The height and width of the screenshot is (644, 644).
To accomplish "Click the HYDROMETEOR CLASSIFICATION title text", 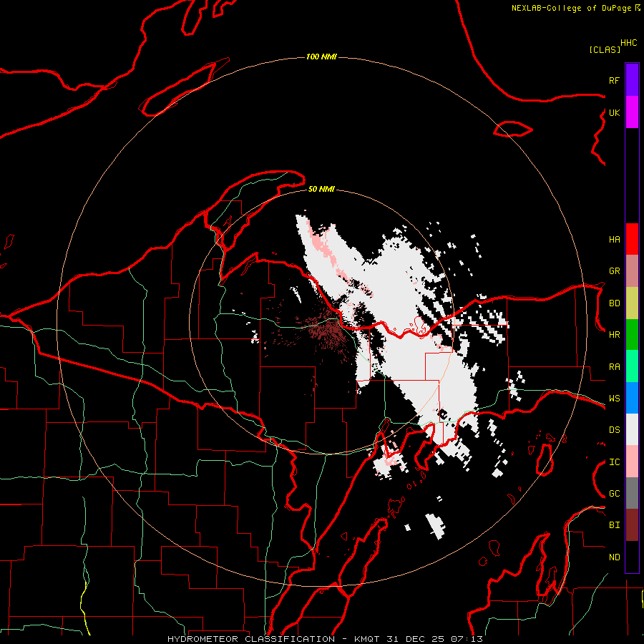I will (x=251, y=639).
